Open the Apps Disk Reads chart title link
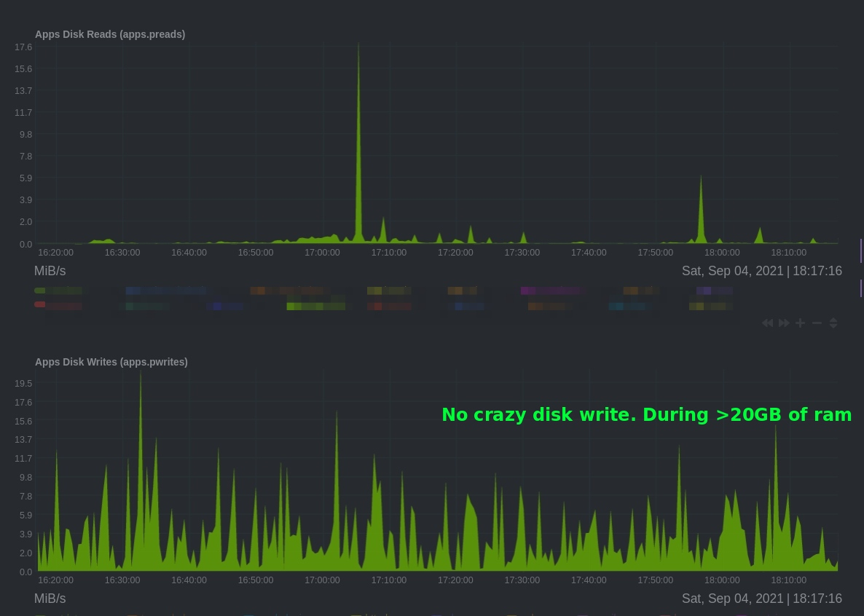Screen dimensions: 864x616 (110, 34)
